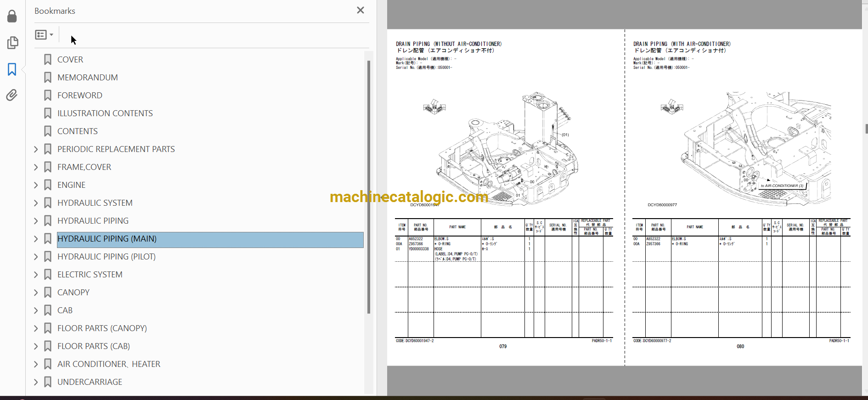Open the bookmark options dropdown menu

click(x=45, y=34)
